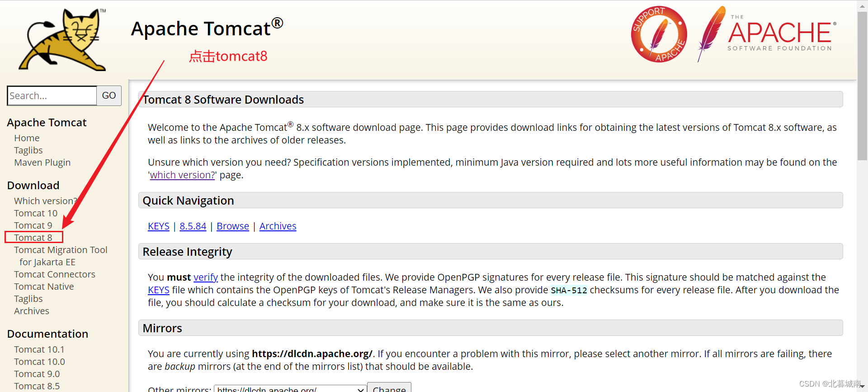Click the verify link in Release Integrity
Image resolution: width=868 pixels, height=392 pixels.
point(206,277)
